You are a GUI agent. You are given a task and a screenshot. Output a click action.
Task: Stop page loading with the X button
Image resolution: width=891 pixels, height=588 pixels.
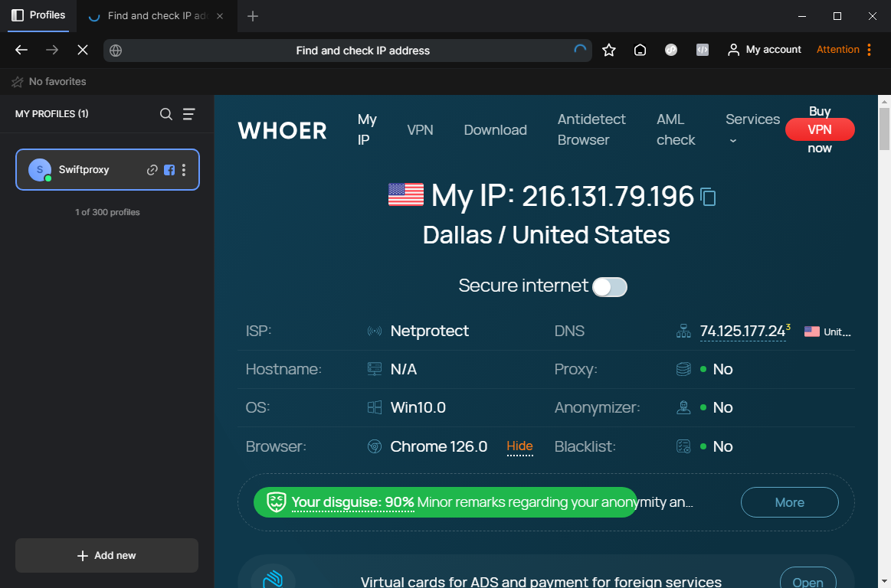[x=83, y=51]
